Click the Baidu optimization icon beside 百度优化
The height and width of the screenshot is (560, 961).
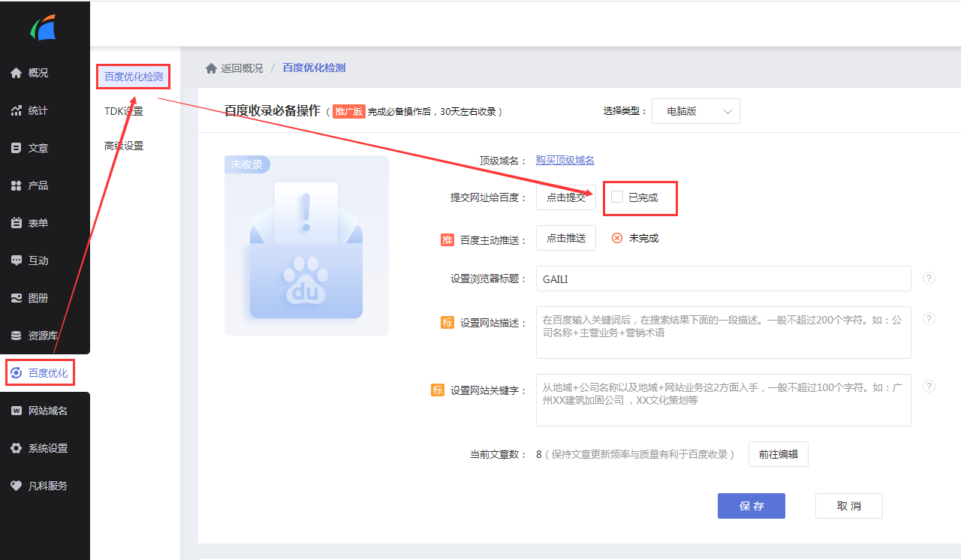pyautogui.click(x=17, y=373)
